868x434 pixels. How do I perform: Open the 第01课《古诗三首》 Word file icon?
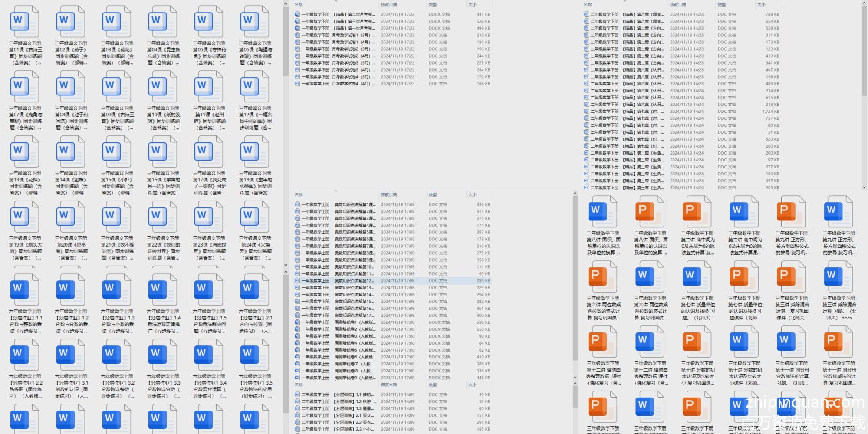[25, 22]
